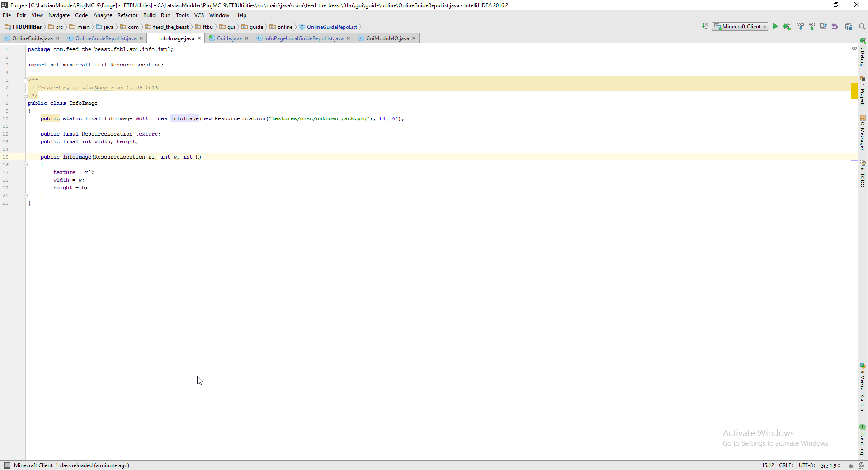Start debugging with the green bug icon

(787, 27)
